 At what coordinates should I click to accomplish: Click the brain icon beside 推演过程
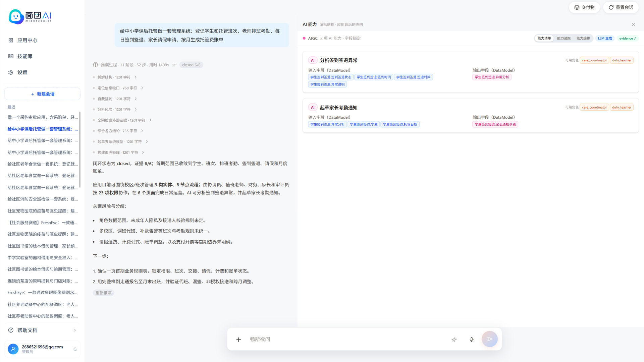point(96,65)
